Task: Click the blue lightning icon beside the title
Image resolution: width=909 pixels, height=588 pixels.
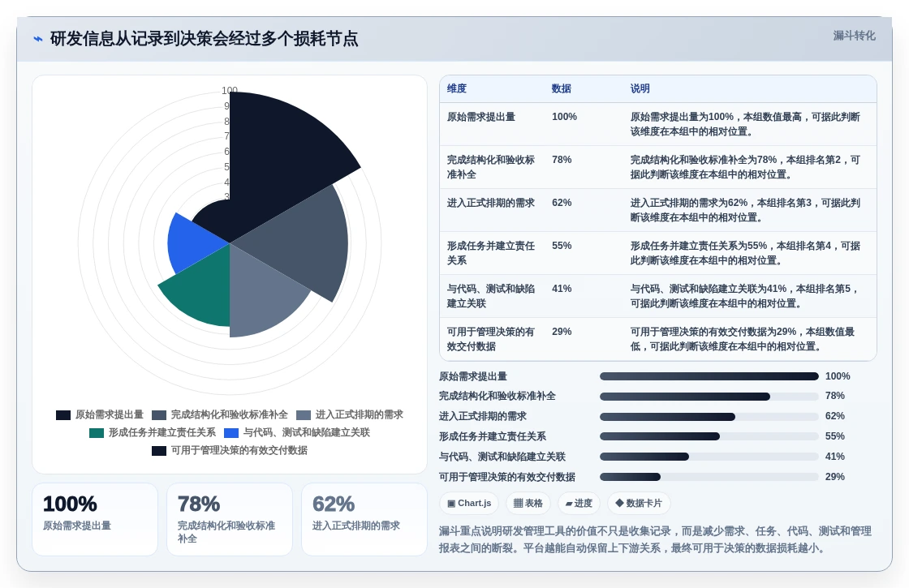Action: tap(38, 39)
